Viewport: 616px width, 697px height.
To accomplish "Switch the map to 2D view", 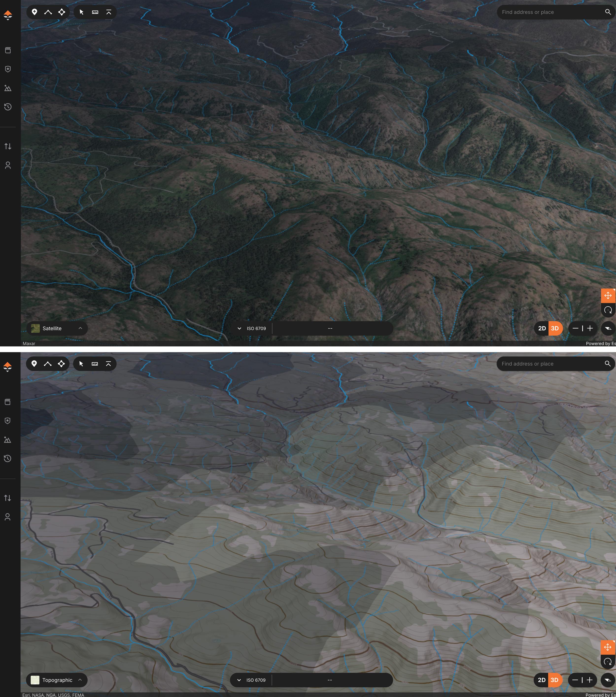I will tap(542, 328).
